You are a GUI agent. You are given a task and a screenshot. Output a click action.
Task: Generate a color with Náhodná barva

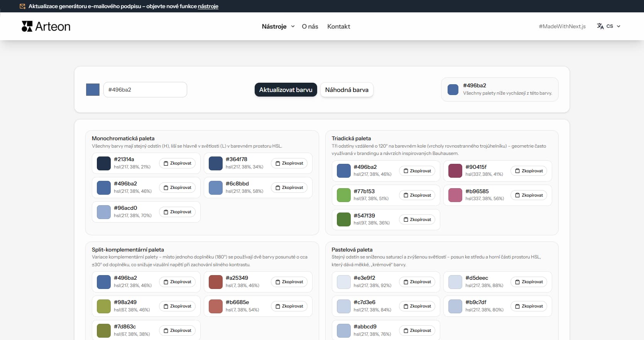(x=347, y=90)
